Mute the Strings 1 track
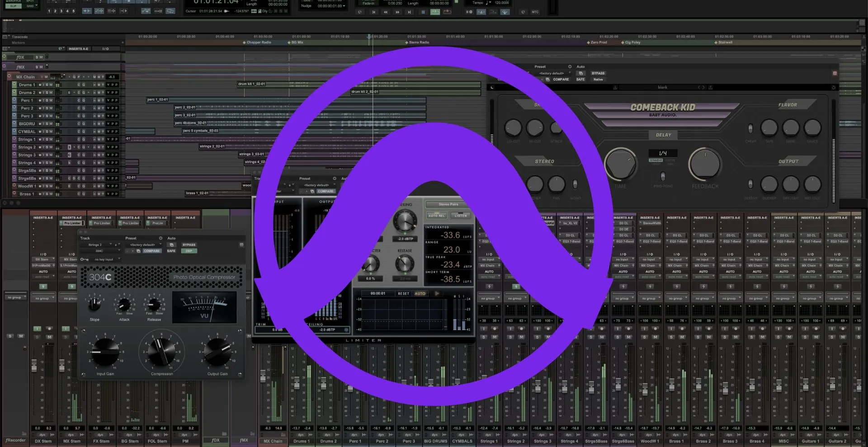The width and height of the screenshot is (868, 447). [51, 139]
